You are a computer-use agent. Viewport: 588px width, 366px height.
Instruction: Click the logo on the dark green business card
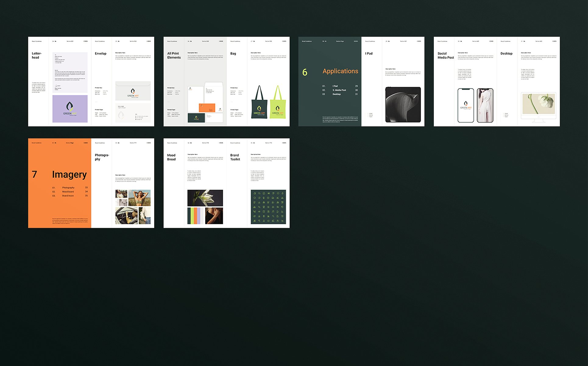[x=196, y=118]
